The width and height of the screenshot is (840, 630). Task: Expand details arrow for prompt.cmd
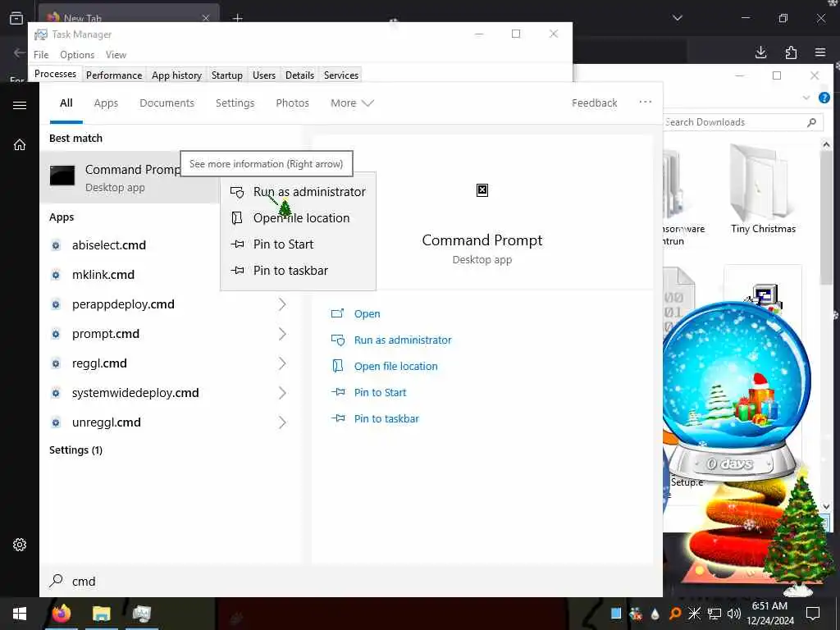coord(282,334)
